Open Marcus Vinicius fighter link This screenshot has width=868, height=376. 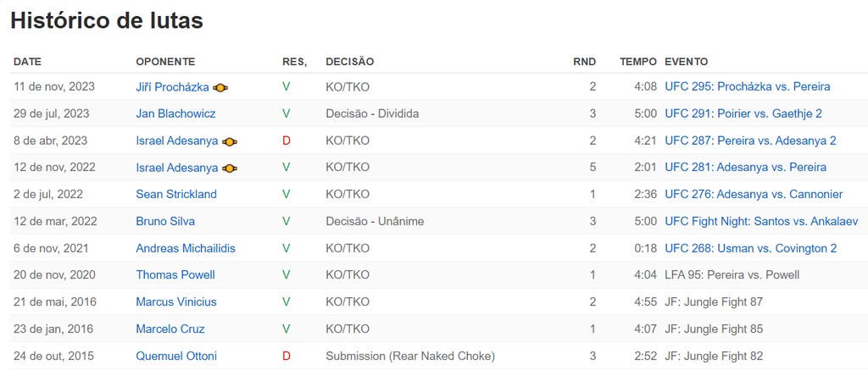176,302
